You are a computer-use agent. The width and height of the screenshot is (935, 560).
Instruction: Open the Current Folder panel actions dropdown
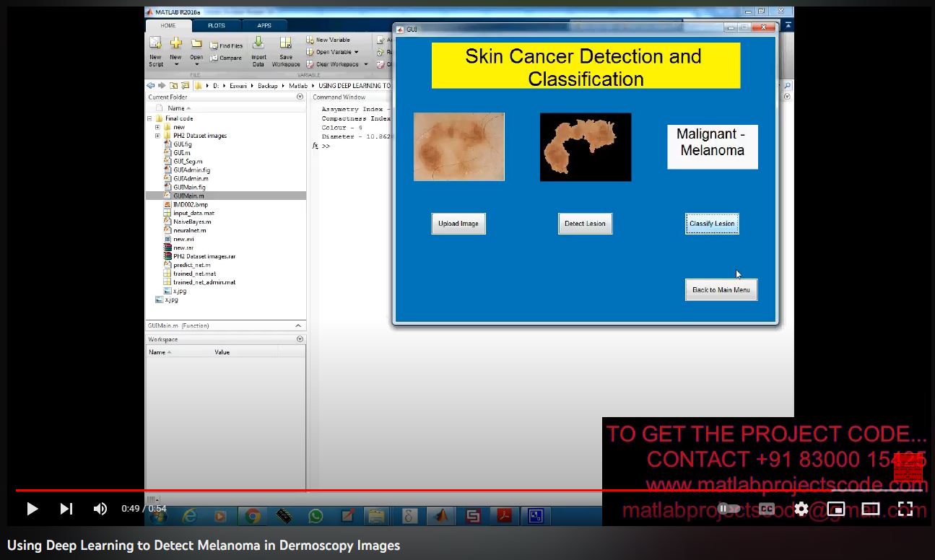pyautogui.click(x=300, y=97)
